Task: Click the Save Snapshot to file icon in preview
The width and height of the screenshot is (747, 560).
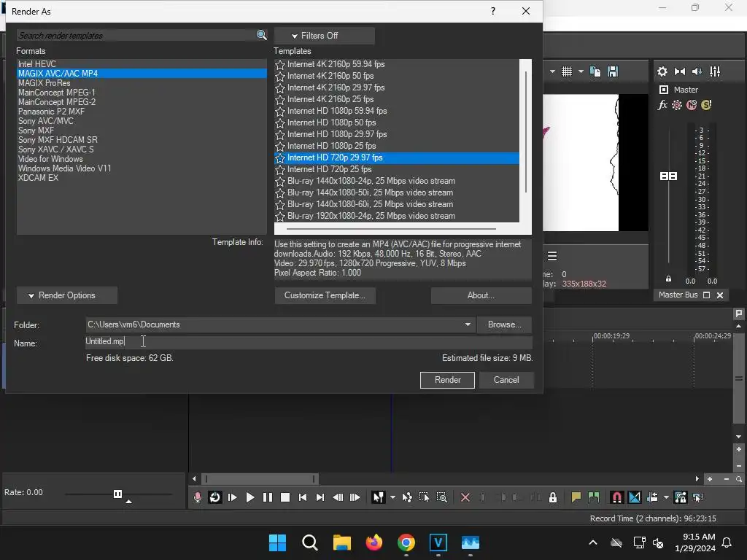Action: (613, 71)
